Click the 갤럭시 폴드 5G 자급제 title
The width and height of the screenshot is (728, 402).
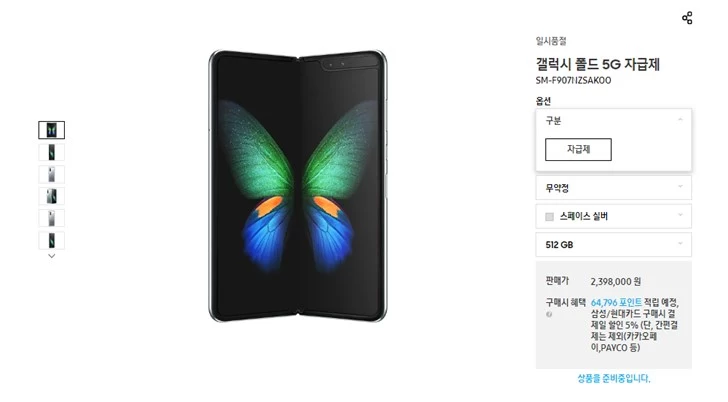pos(598,64)
